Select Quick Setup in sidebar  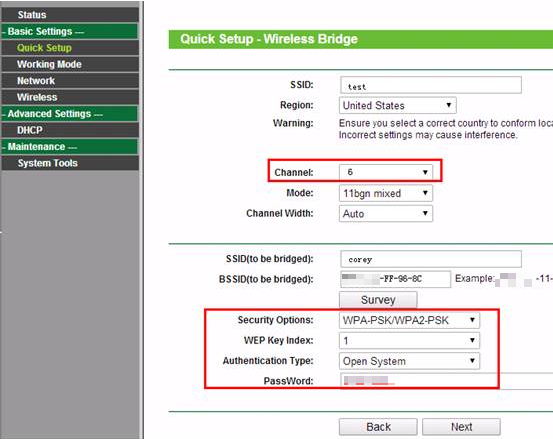coord(70,48)
